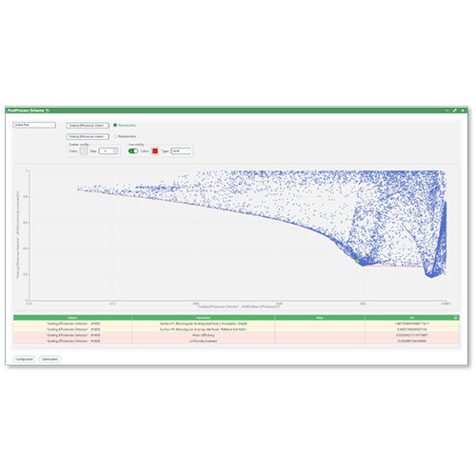Click the Parameter column header
Screen dimensions: 476x476
pyautogui.click(x=204, y=317)
